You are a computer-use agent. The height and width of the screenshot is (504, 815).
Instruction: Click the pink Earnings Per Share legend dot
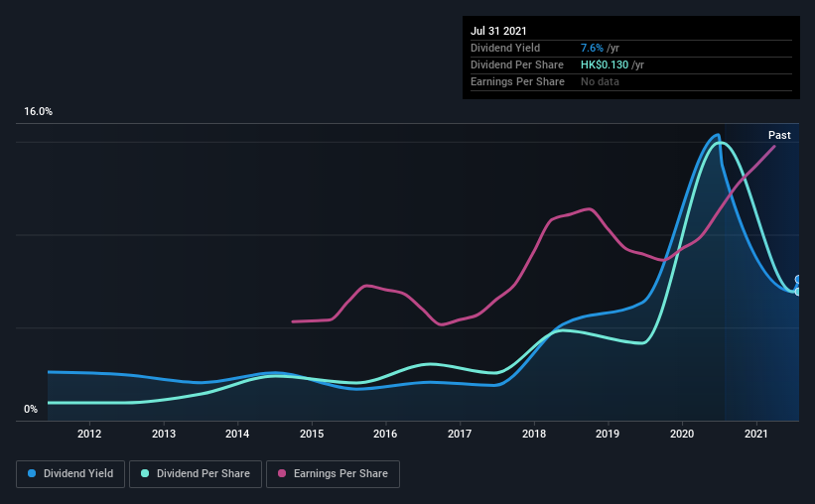282,474
